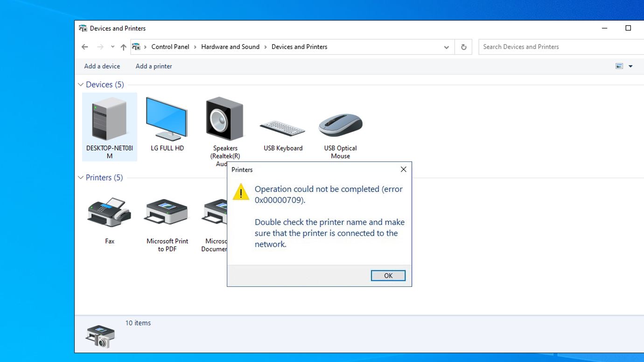Collapse the Devices (5) group
644x362 pixels.
coord(81,84)
